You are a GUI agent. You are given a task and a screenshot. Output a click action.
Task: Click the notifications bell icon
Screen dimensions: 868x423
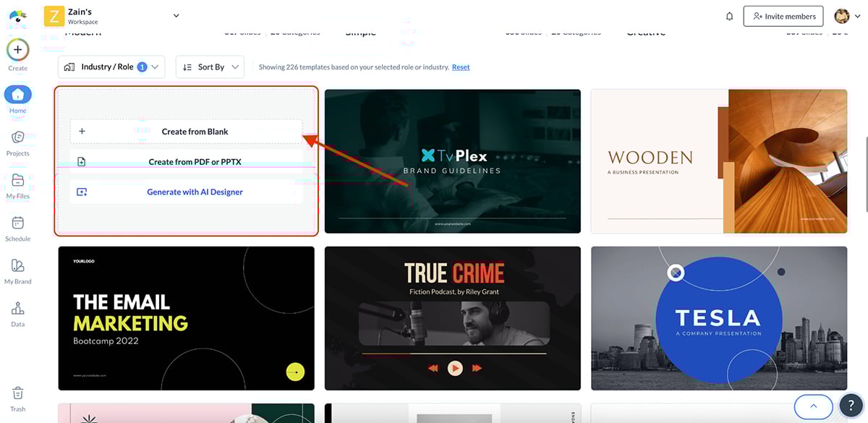coord(729,16)
